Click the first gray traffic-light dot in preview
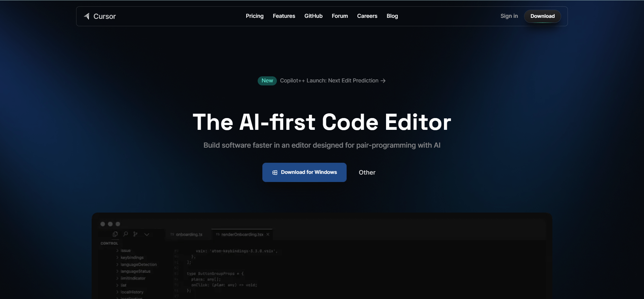 click(103, 224)
